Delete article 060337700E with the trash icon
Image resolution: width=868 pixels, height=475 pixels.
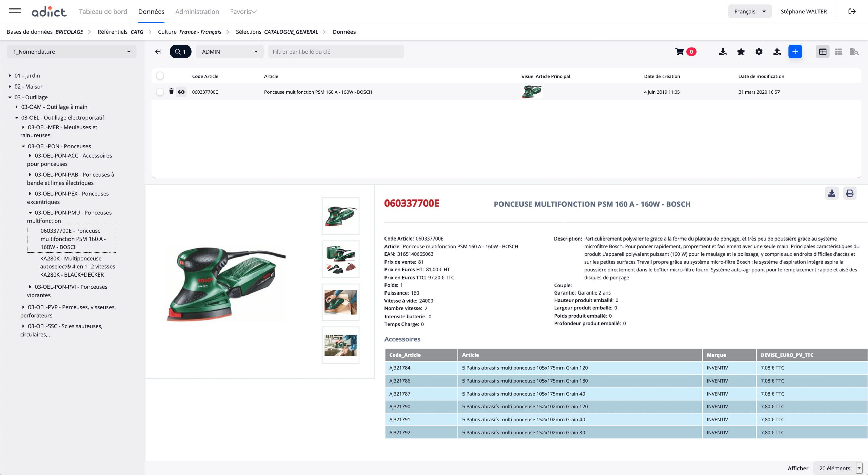[171, 91]
